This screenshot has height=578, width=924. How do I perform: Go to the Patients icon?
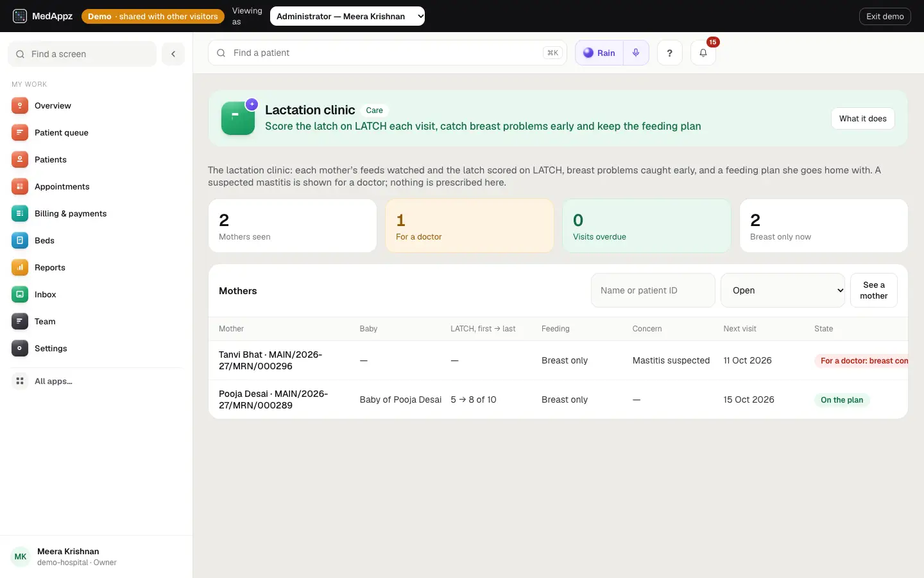coord(20,159)
